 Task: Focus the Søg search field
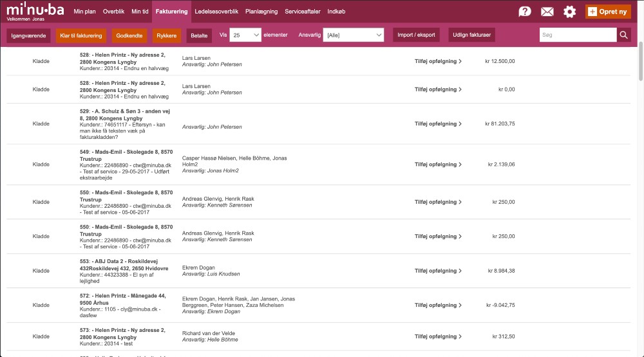pyautogui.click(x=577, y=35)
